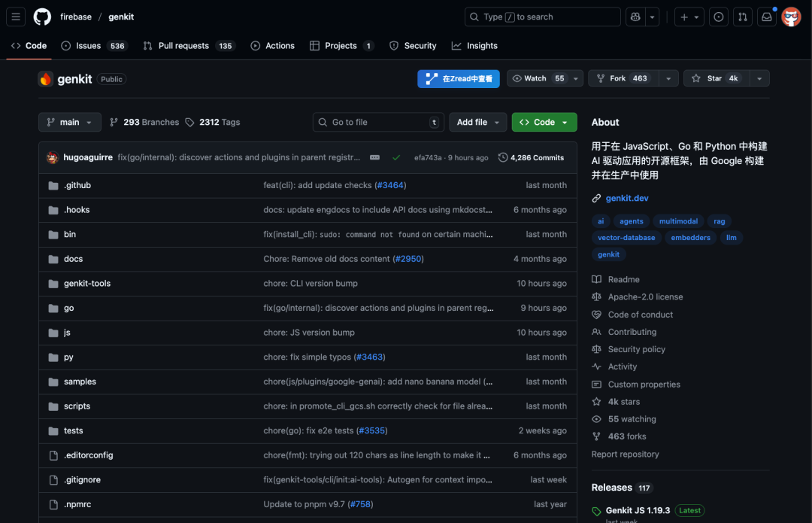The image size is (812, 523).
Task: Open the Activity link
Action: coord(614,366)
